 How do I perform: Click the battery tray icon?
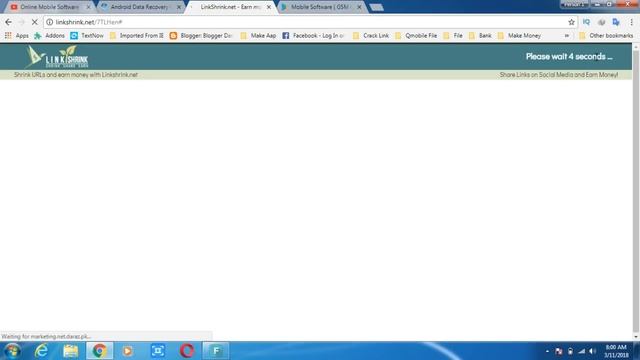(x=570, y=351)
